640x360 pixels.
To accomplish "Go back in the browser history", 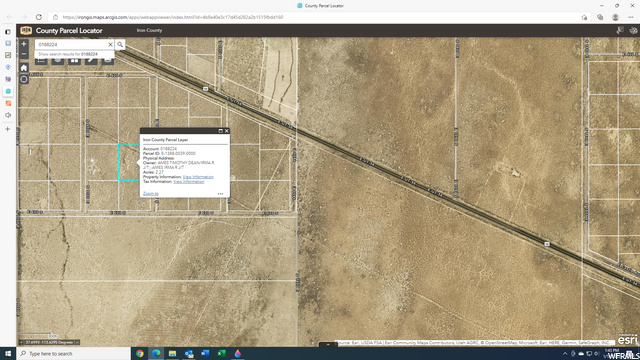I will [9, 17].
